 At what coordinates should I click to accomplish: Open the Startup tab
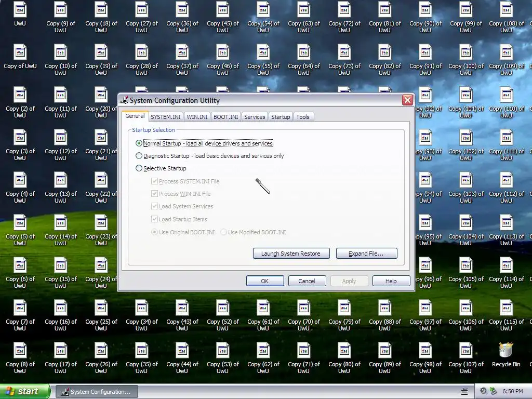pyautogui.click(x=281, y=117)
